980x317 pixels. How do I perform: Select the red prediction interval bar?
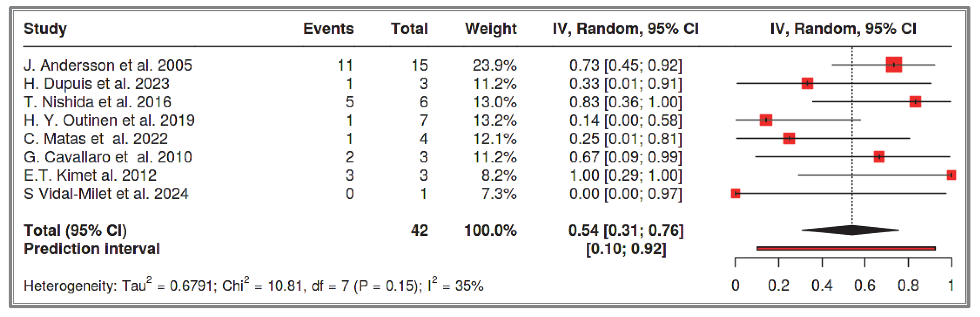pyautogui.click(x=846, y=248)
